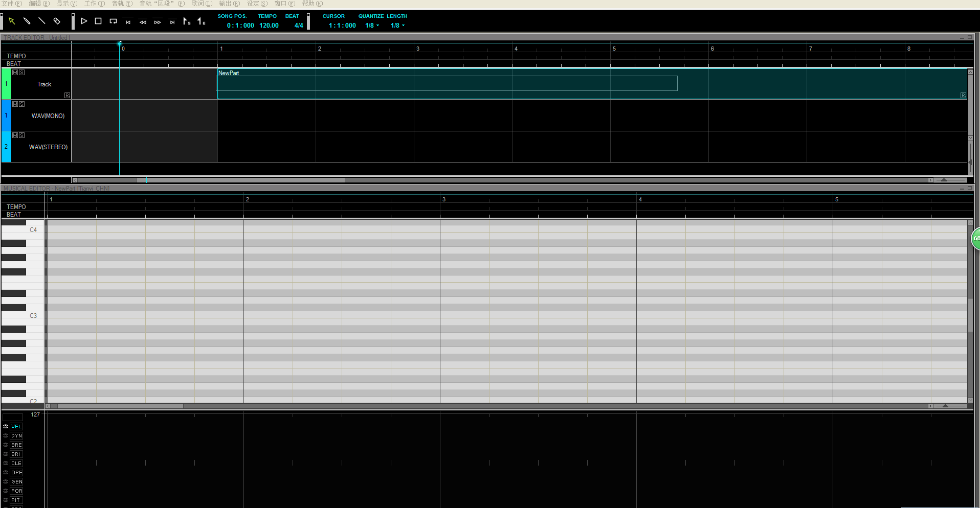This screenshot has width=980, height=508.
Task: Solo the WAV(MONO) track
Action: [x=21, y=104]
